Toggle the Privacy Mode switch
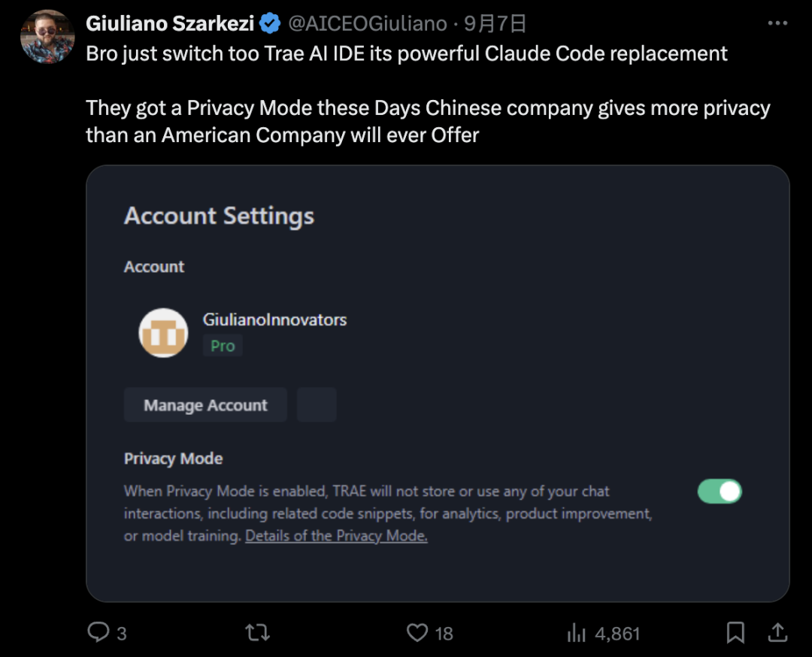Screen dimensions: 812x657 (x=720, y=492)
